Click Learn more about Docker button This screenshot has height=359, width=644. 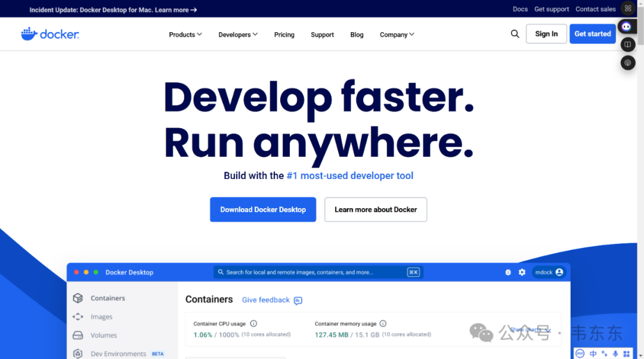click(376, 209)
